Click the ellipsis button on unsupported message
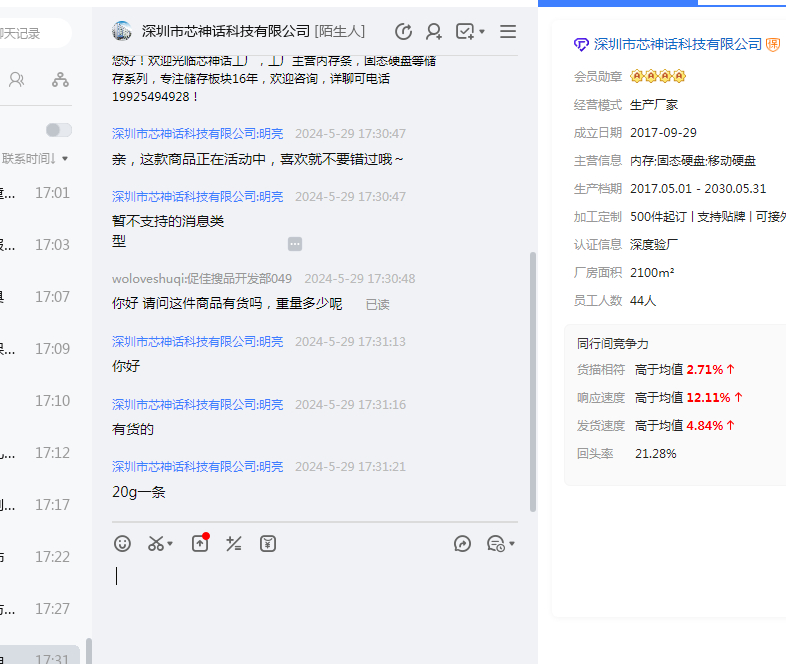The image size is (786, 664). pos(295,243)
